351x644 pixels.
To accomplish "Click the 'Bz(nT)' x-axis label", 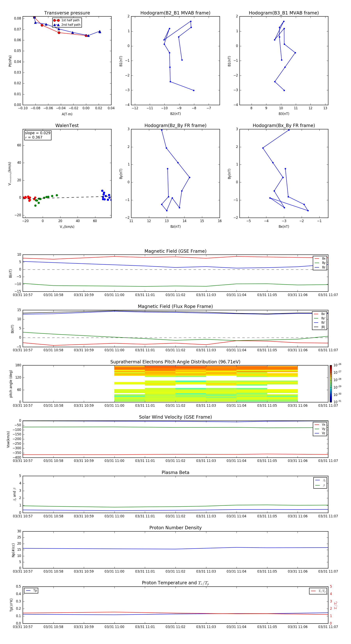I will click(175, 227).
